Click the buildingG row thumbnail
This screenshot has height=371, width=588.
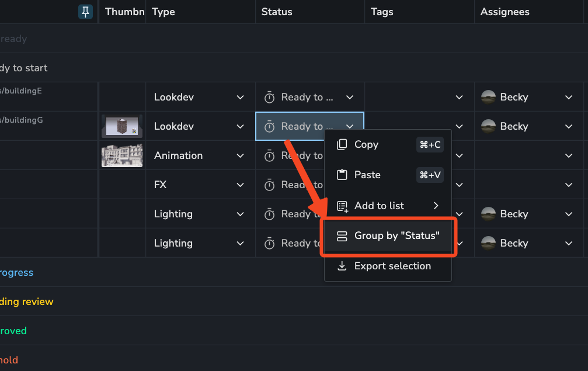click(121, 126)
